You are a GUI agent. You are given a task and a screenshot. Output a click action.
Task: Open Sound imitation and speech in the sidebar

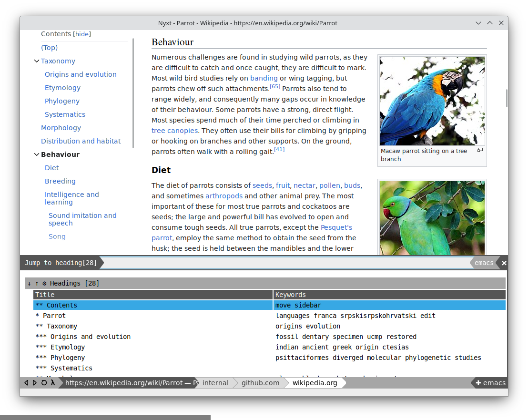coord(82,219)
